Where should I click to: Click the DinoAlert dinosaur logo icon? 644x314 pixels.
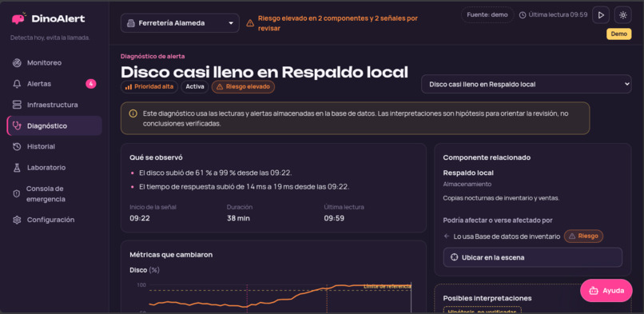pyautogui.click(x=19, y=18)
